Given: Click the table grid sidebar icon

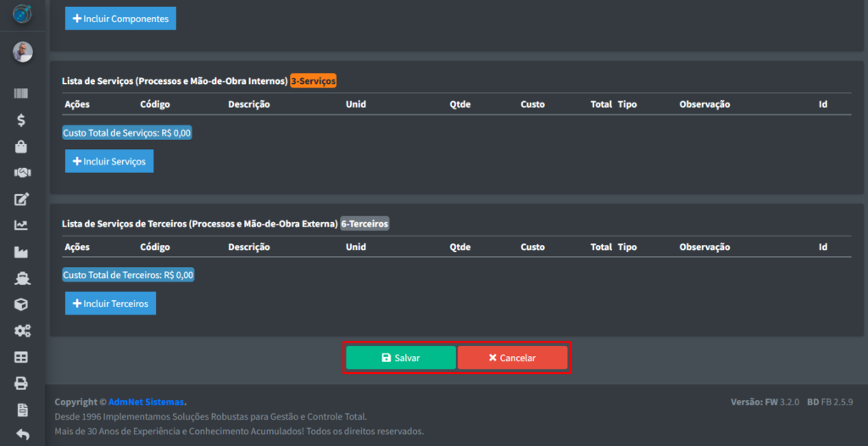Looking at the screenshot, I should pos(22,357).
